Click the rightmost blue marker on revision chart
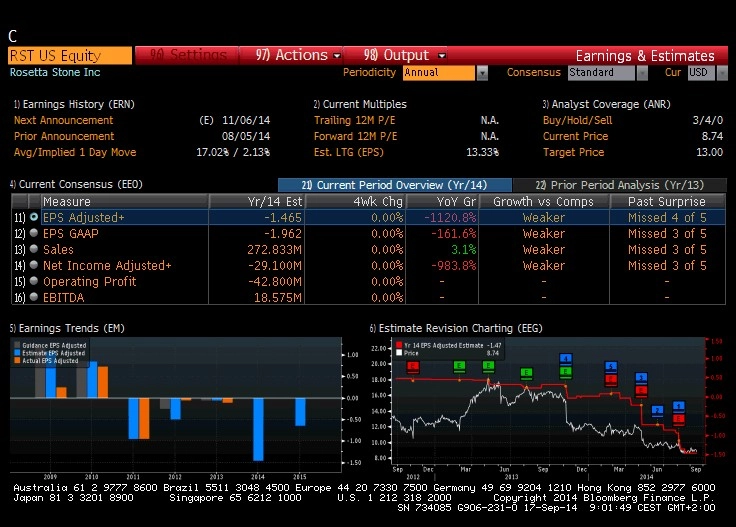 (x=678, y=406)
